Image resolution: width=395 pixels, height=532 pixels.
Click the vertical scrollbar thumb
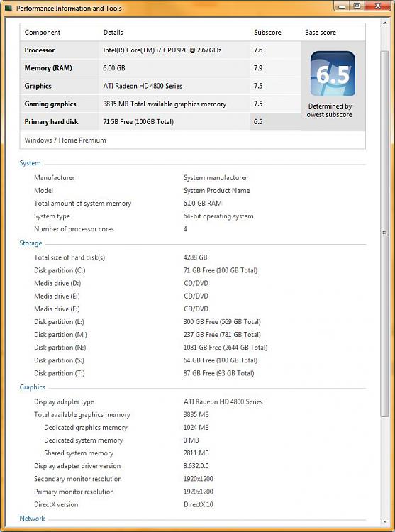click(385, 234)
